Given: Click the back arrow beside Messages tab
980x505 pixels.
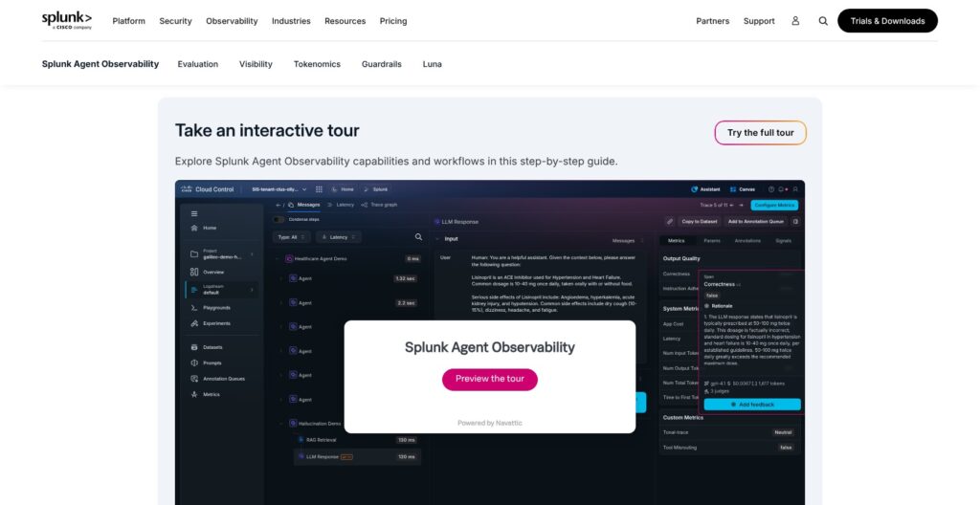Looking at the screenshot, I should (278, 205).
